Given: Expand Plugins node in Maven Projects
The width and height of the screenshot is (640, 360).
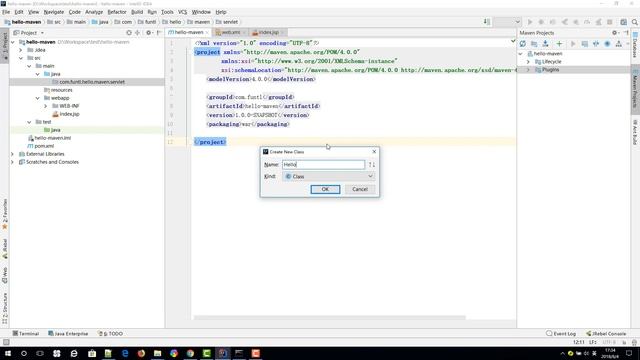Looking at the screenshot, I should point(528,70).
